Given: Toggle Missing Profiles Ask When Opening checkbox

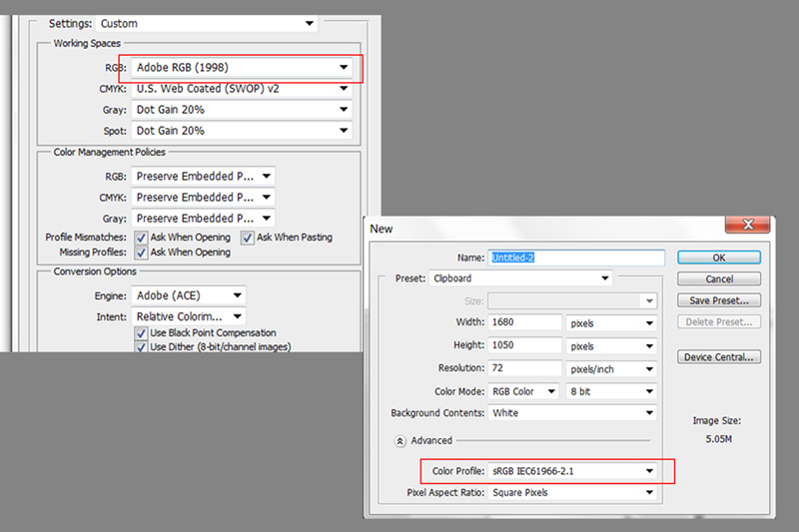Looking at the screenshot, I should click(141, 253).
